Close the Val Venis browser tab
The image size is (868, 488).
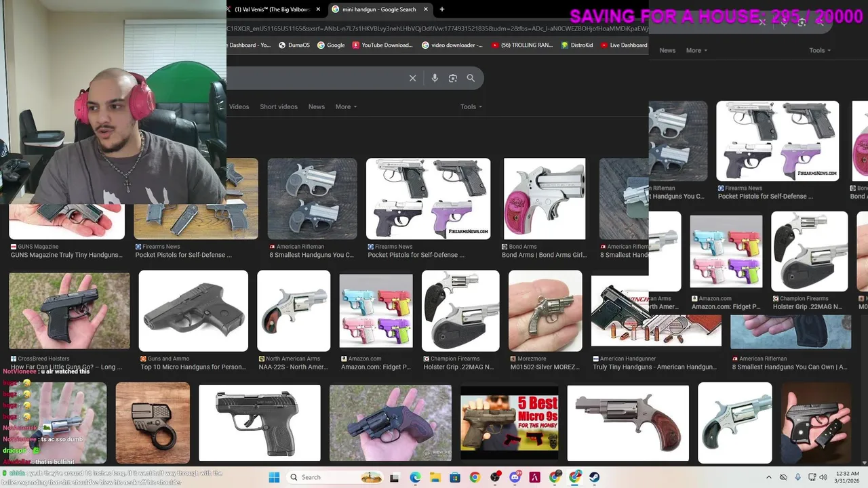(318, 9)
